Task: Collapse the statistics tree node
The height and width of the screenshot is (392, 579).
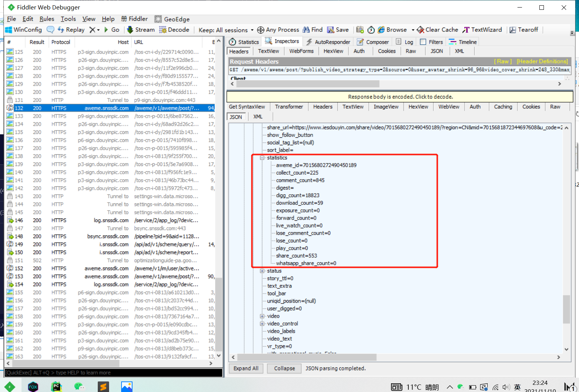Action: pyautogui.click(x=262, y=158)
